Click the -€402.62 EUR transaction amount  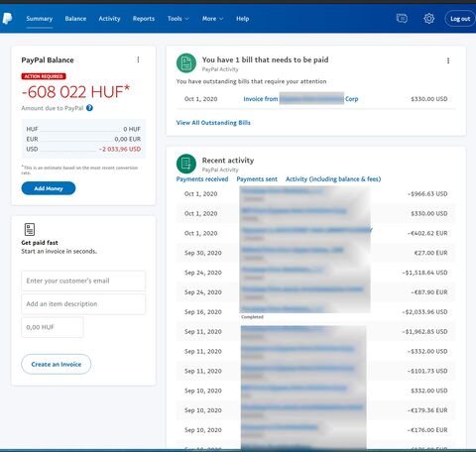click(427, 233)
